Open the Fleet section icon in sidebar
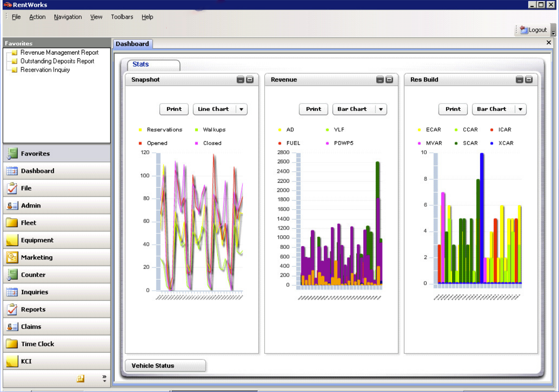The height and width of the screenshot is (392, 559). click(12, 223)
